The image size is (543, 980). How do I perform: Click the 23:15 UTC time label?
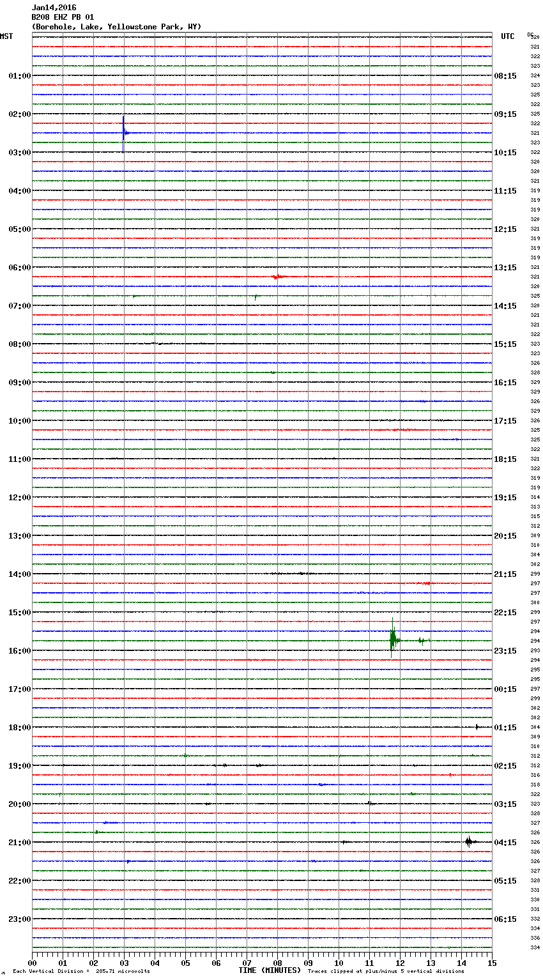(505, 651)
